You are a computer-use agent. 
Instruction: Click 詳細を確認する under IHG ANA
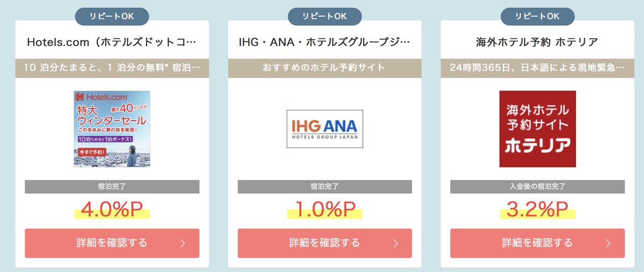click(325, 243)
